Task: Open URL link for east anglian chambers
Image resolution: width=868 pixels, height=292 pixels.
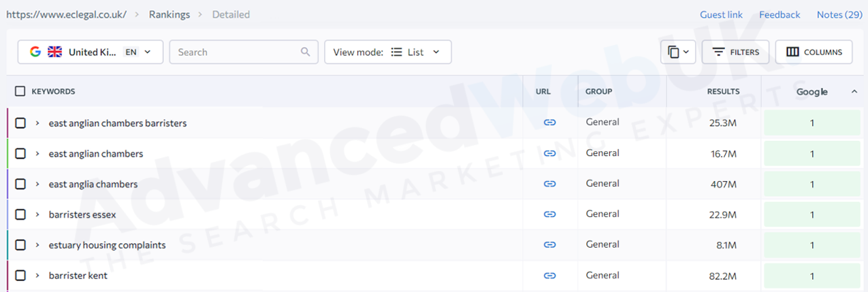Action: (x=549, y=153)
